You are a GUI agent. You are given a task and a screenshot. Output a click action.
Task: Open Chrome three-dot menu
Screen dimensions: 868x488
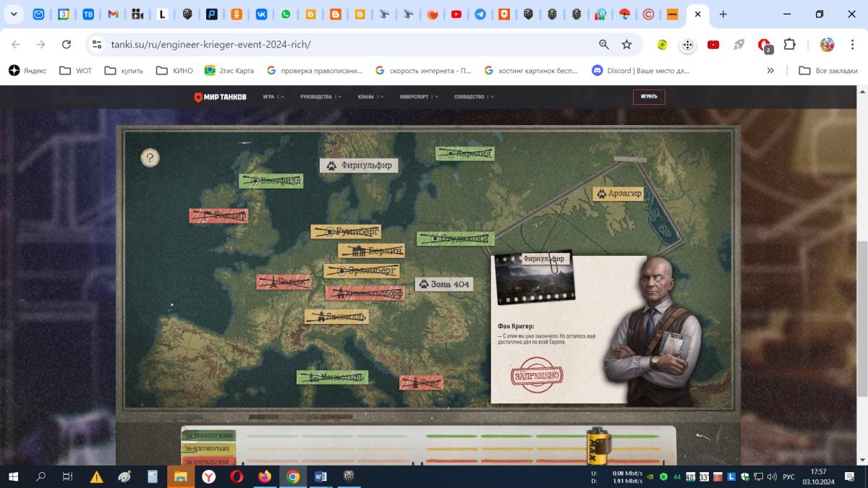point(851,44)
